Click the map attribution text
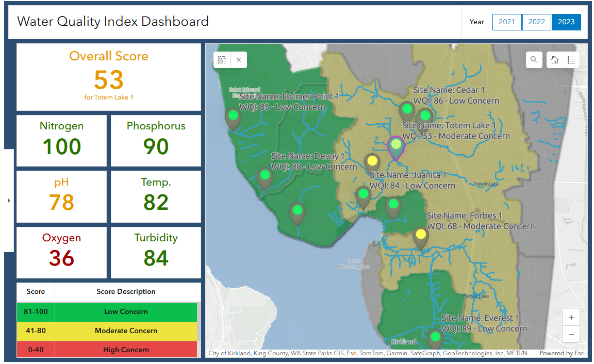 coord(370,353)
